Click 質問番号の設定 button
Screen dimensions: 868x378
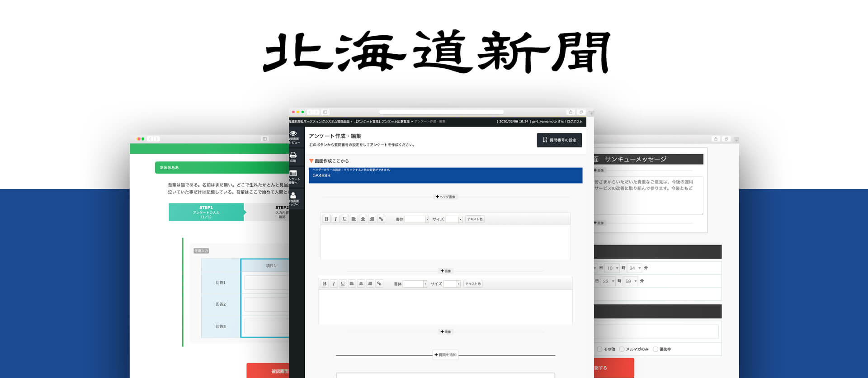click(559, 140)
